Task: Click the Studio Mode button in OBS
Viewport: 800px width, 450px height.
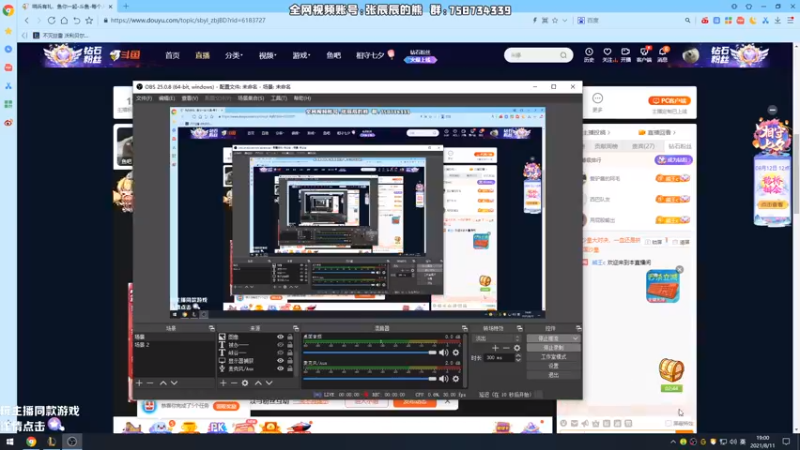Action: [554, 357]
